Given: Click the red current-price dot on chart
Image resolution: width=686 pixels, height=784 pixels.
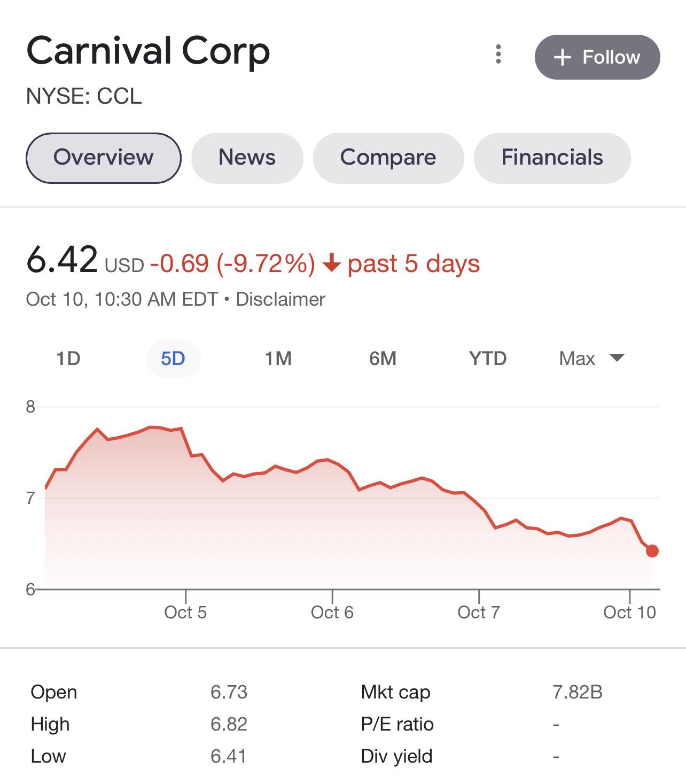Looking at the screenshot, I should (652, 551).
